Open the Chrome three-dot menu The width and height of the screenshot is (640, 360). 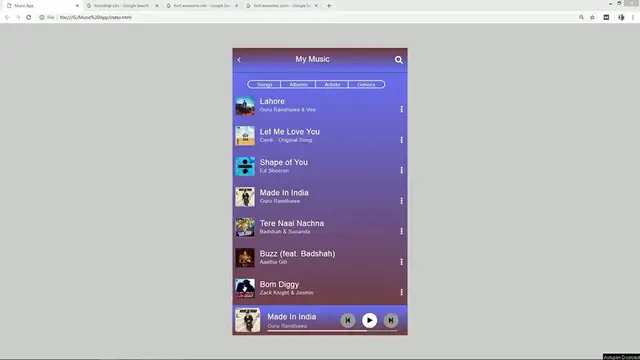[633, 18]
